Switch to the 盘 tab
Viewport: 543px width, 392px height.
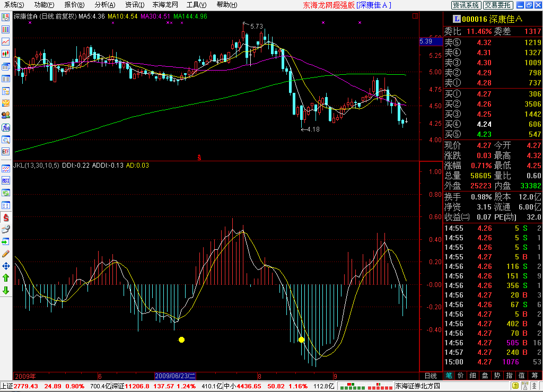pyautogui.click(x=485, y=376)
